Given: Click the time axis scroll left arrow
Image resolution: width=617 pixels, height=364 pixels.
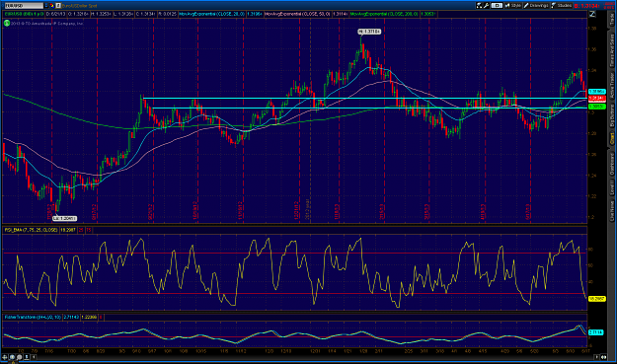Looking at the screenshot, I should (x=34, y=357).
